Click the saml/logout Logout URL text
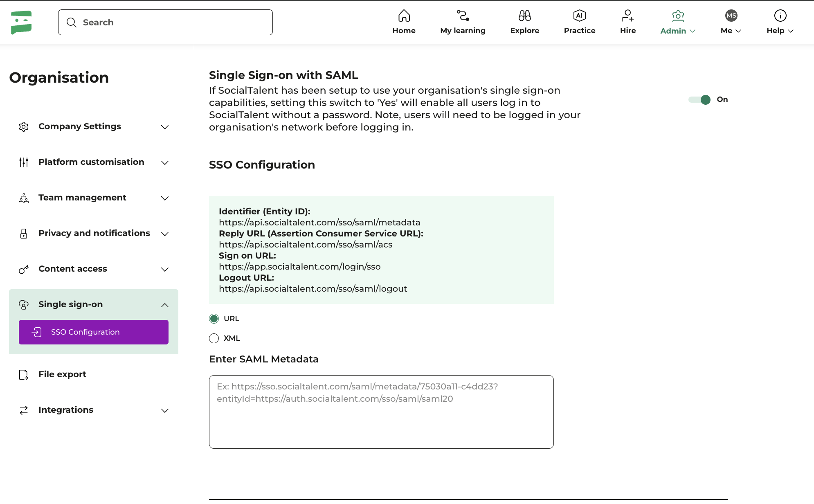Viewport: 814px width, 504px height. 313,289
